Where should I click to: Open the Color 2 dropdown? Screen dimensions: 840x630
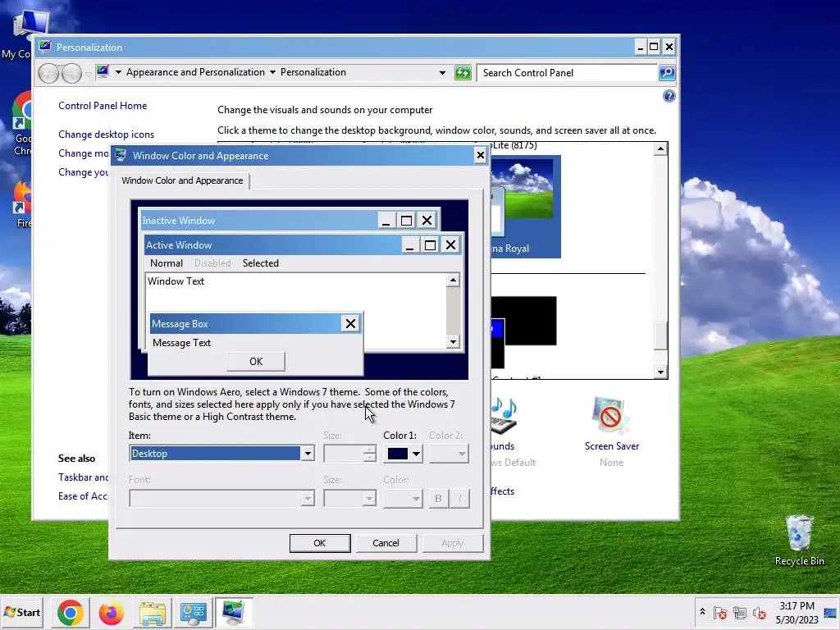[x=449, y=454]
